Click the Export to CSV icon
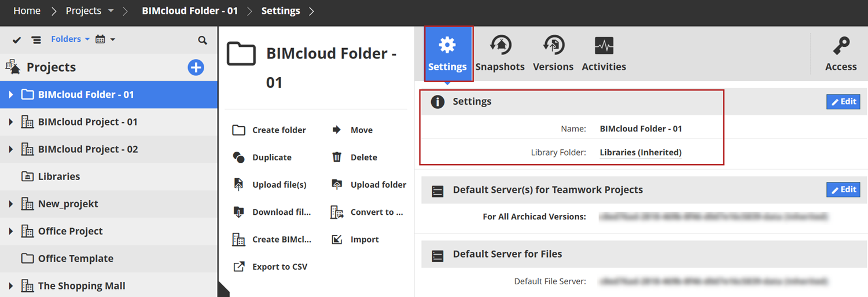Image resolution: width=868 pixels, height=297 pixels. click(x=238, y=267)
